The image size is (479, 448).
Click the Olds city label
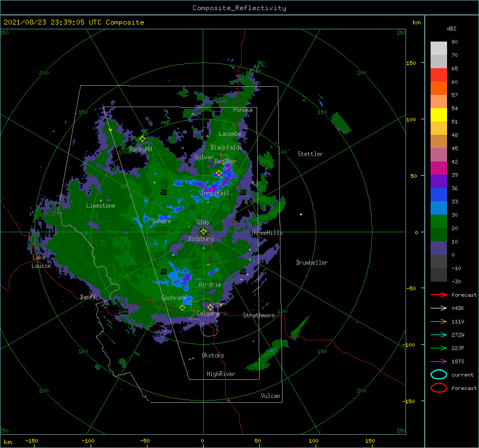pyautogui.click(x=203, y=222)
